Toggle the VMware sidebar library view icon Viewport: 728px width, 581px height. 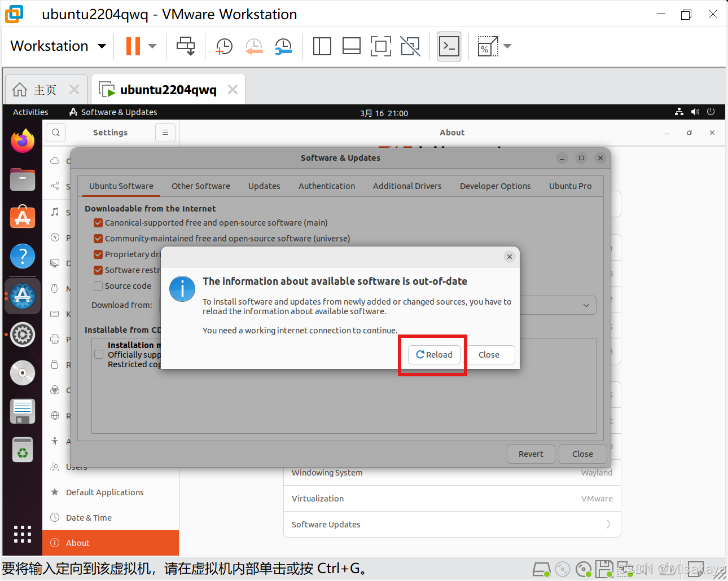point(322,46)
